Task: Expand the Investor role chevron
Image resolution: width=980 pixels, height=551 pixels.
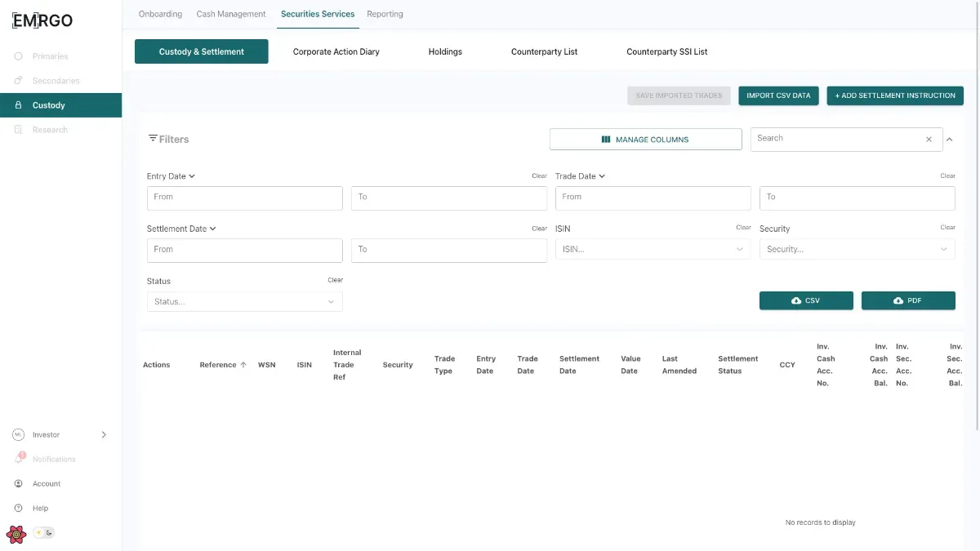Action: pos(104,435)
